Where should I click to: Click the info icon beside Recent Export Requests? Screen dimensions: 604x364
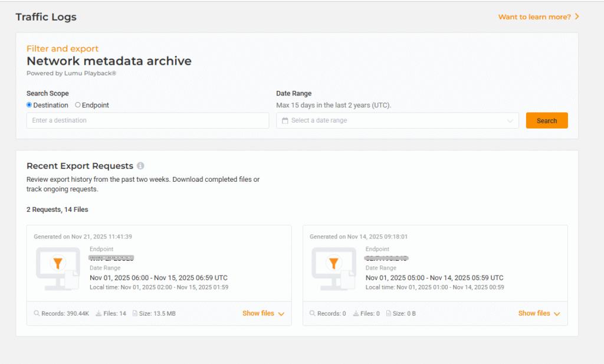click(140, 166)
